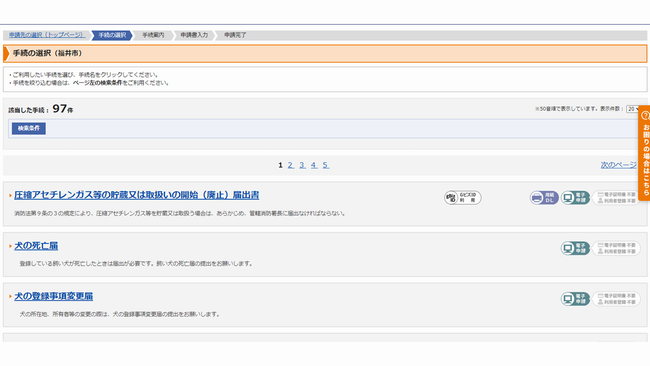This screenshot has height=366, width=650.
Task: Click 電子申請 icon in 犬の死亡届 row
Action: [575, 248]
